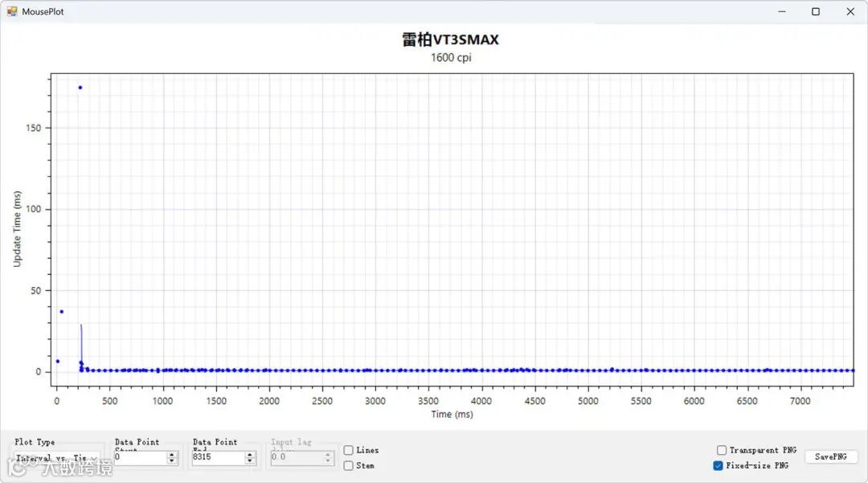Viewport: 868px width, 483px height.
Task: Click the Data Point End field showing 8315
Action: (218, 457)
